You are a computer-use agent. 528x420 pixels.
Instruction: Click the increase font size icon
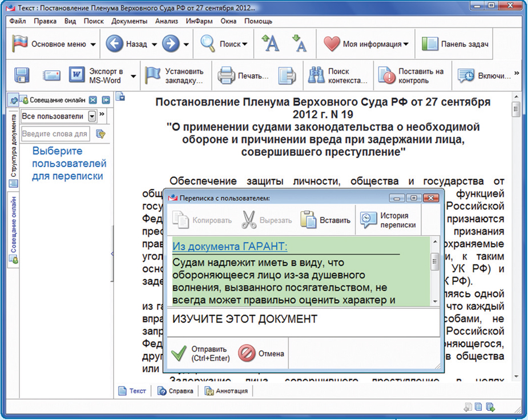point(270,44)
